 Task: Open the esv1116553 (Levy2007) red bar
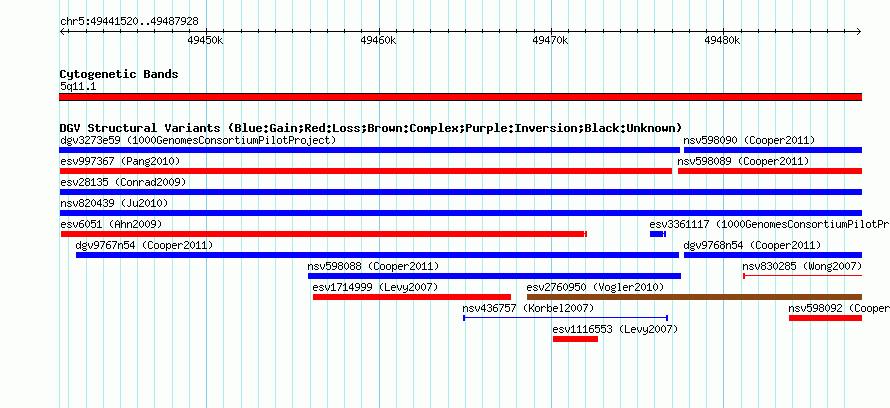pyautogui.click(x=576, y=339)
